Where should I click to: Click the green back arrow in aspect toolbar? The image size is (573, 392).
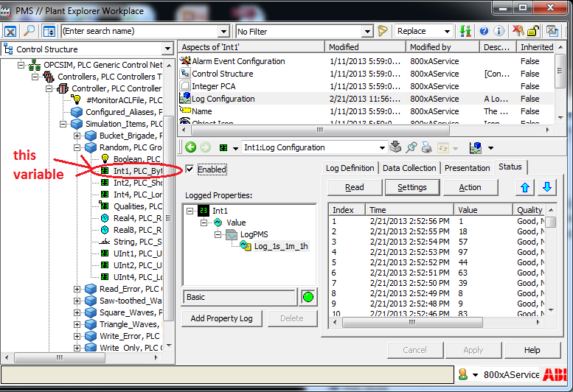[190, 147]
